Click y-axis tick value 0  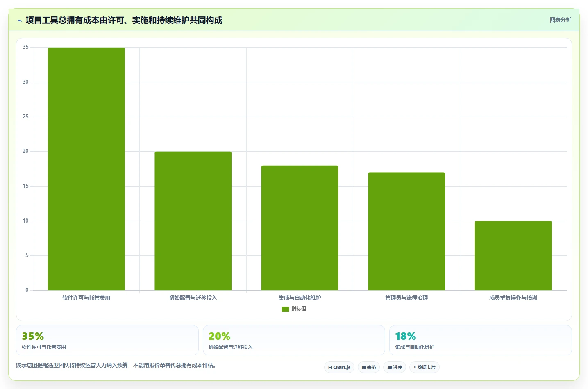27,290
